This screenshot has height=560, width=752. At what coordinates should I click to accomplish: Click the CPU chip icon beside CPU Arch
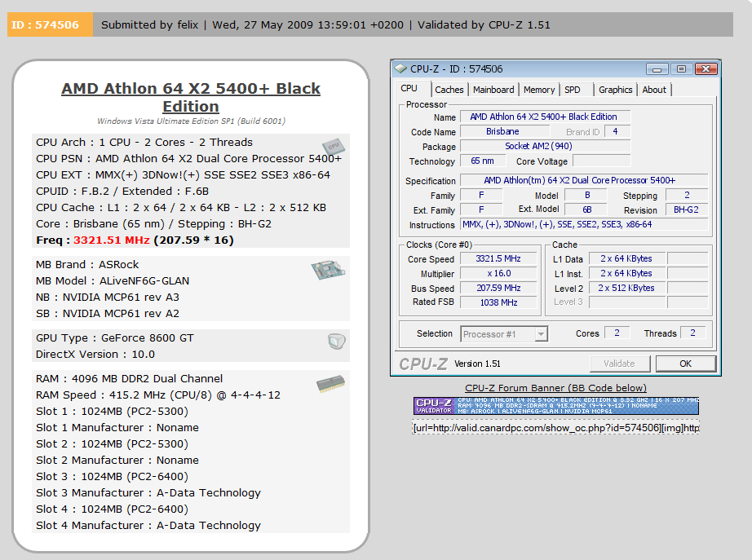pos(333,146)
